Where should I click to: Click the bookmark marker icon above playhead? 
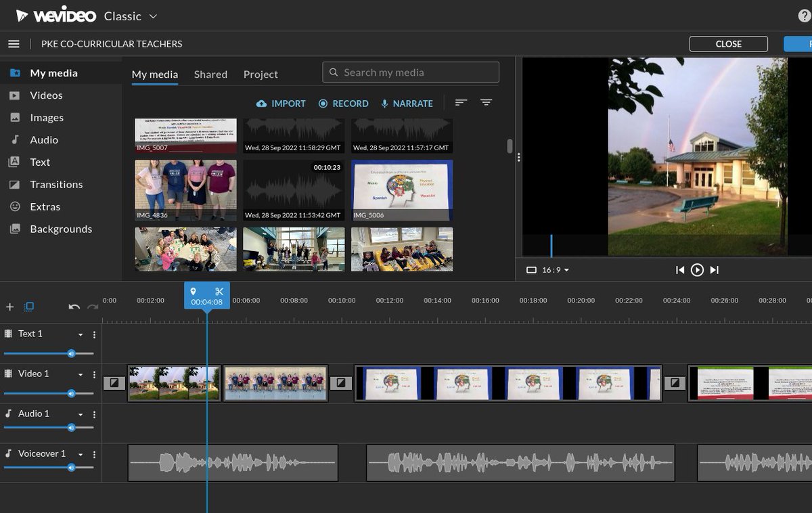click(x=194, y=291)
